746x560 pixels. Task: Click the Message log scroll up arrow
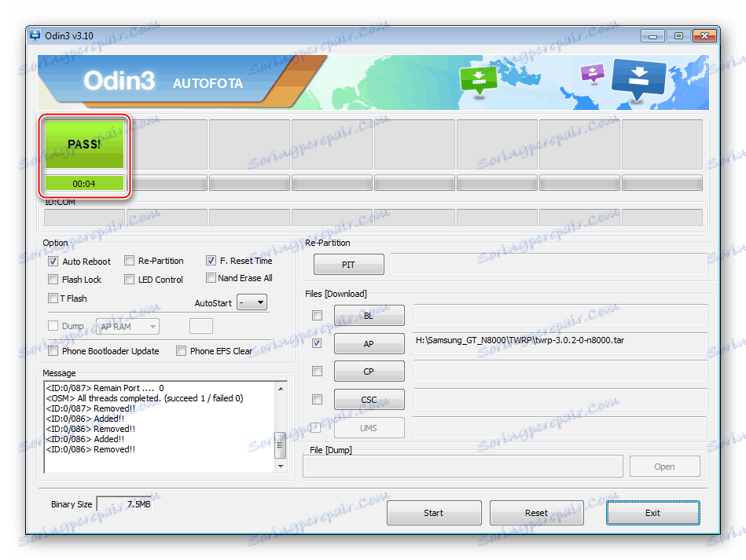coord(281,388)
